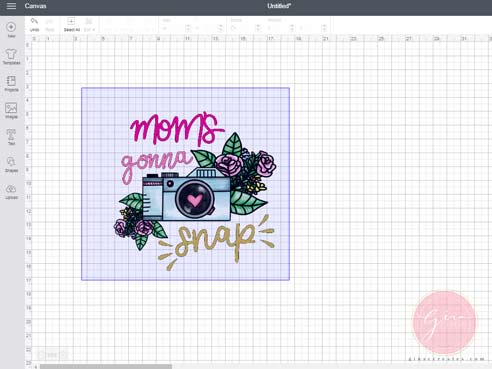Redo the last undone action
Screen dimensions: 492x369
49,25
